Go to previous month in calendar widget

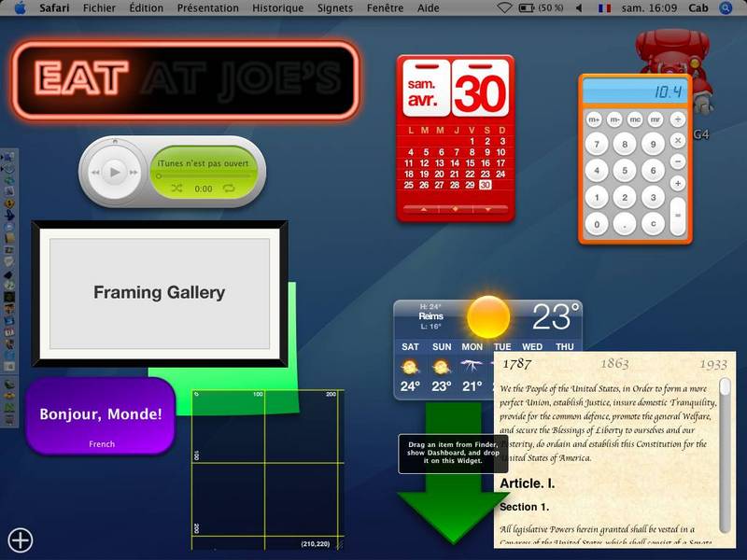coord(424,209)
